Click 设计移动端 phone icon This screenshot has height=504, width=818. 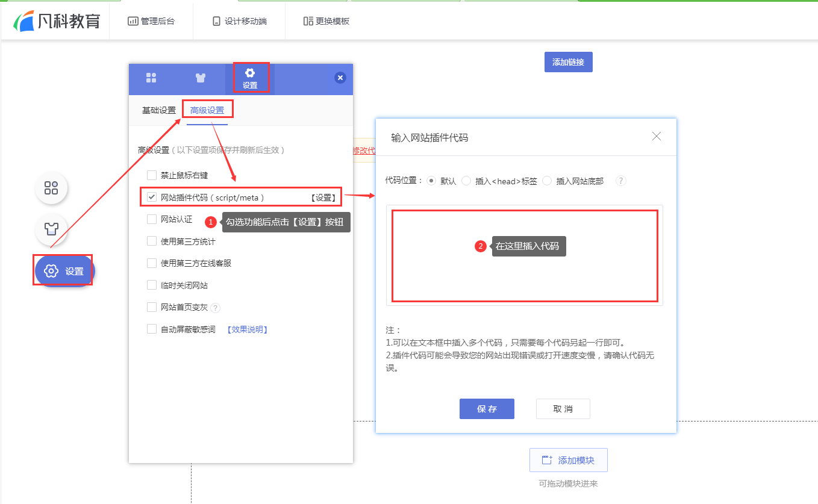coord(216,21)
